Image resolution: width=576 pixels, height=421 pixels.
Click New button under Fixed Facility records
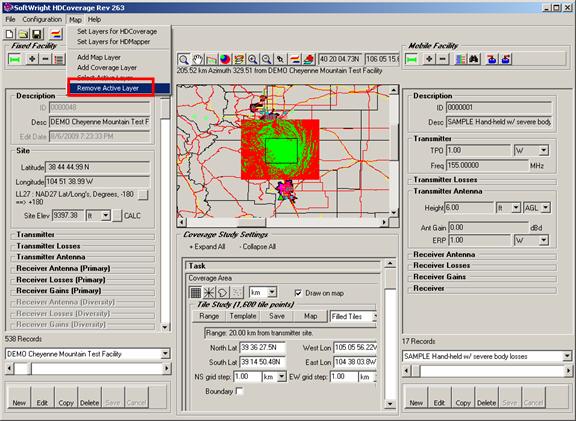pos(19,397)
